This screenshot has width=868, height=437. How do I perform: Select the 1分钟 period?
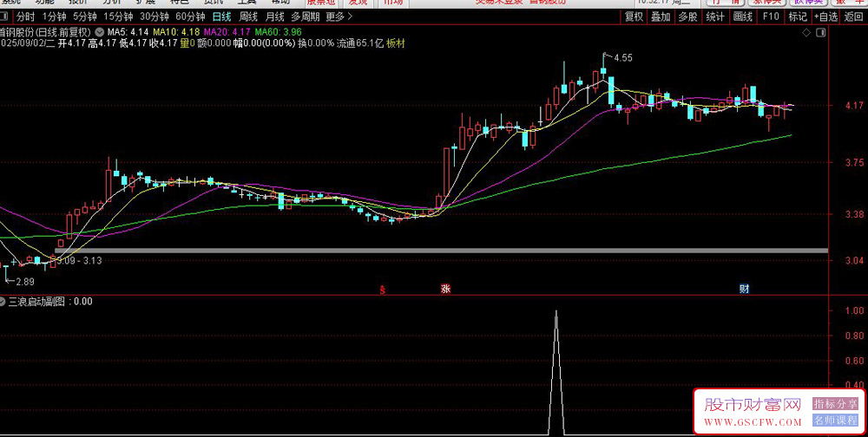click(x=54, y=16)
